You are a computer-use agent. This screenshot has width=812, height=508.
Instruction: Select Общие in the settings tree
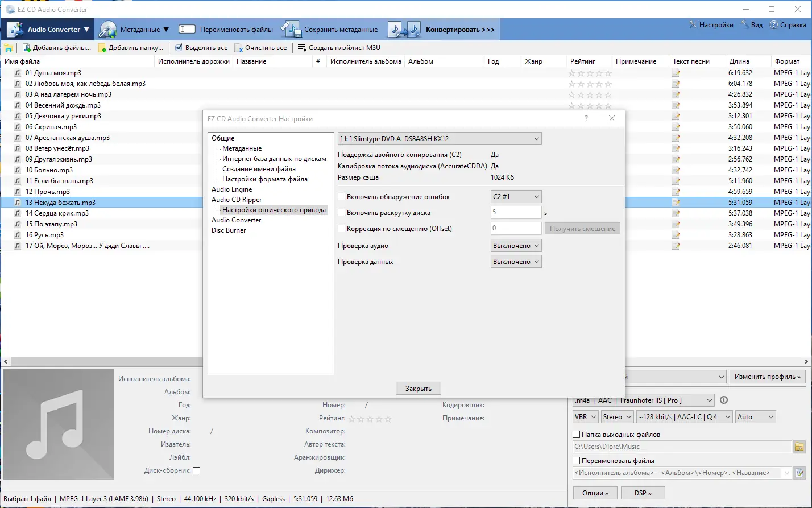[223, 138]
